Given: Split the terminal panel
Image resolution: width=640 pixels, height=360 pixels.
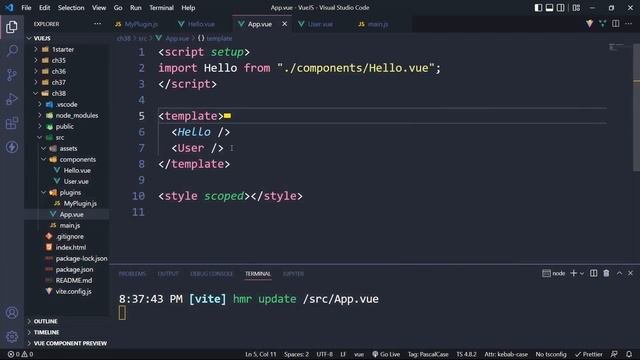Looking at the screenshot, I should click(593, 273).
